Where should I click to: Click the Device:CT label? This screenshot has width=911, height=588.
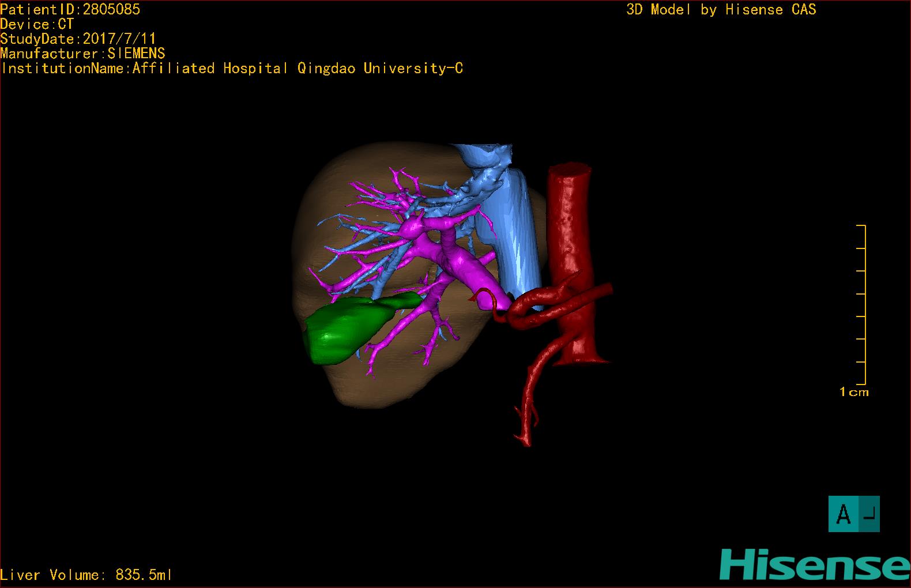(x=37, y=24)
